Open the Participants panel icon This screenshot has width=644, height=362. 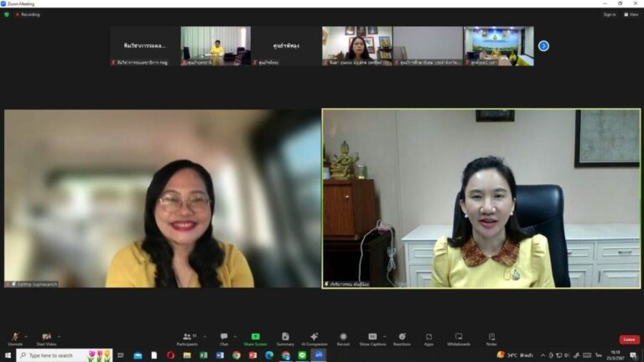187,337
